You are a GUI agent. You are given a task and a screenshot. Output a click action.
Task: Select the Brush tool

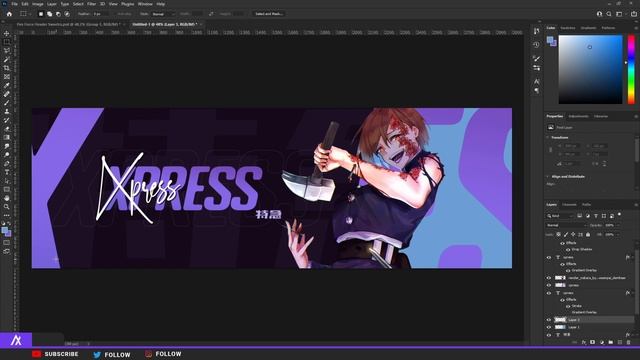[x=7, y=102]
